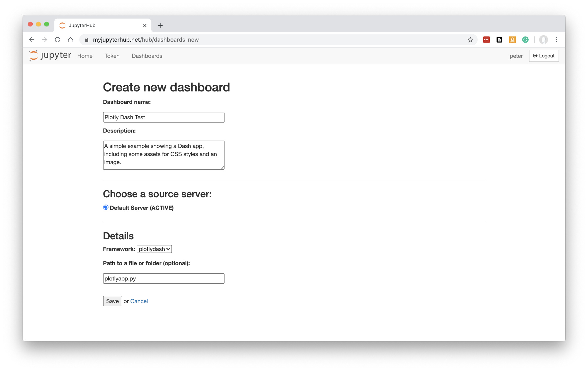
Task: Open the Dashboards nav item
Action: pyautogui.click(x=147, y=56)
